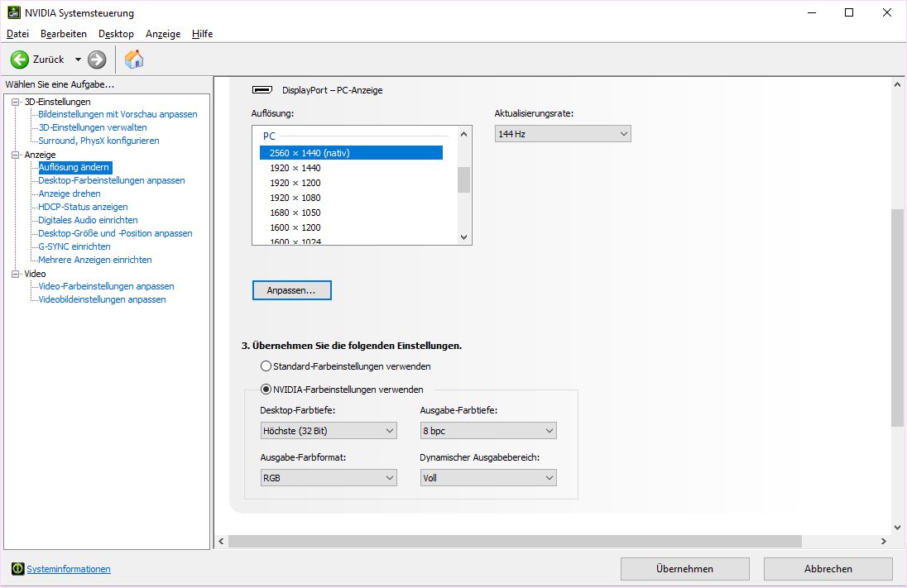Click the main panel scroll-up arrow
The image size is (907, 588).
(x=897, y=85)
